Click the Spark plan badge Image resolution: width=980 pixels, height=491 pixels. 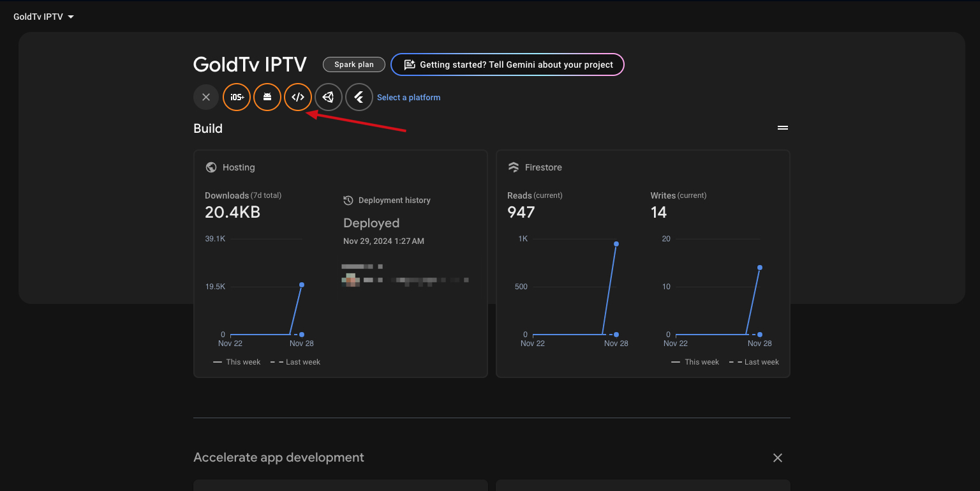pyautogui.click(x=354, y=64)
